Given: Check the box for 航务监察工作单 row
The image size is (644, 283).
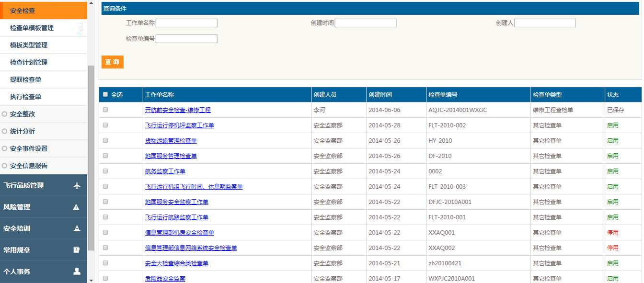Looking at the screenshot, I should click(105, 171).
